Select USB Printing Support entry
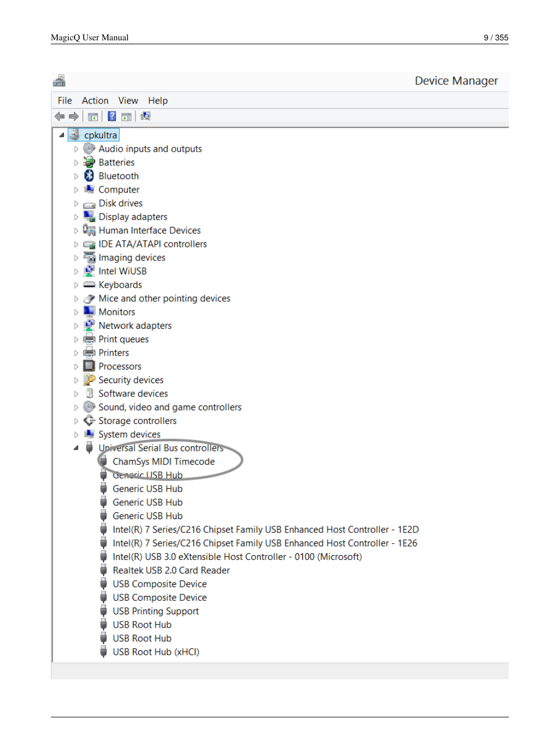This screenshot has width=534, height=756. 156,611
